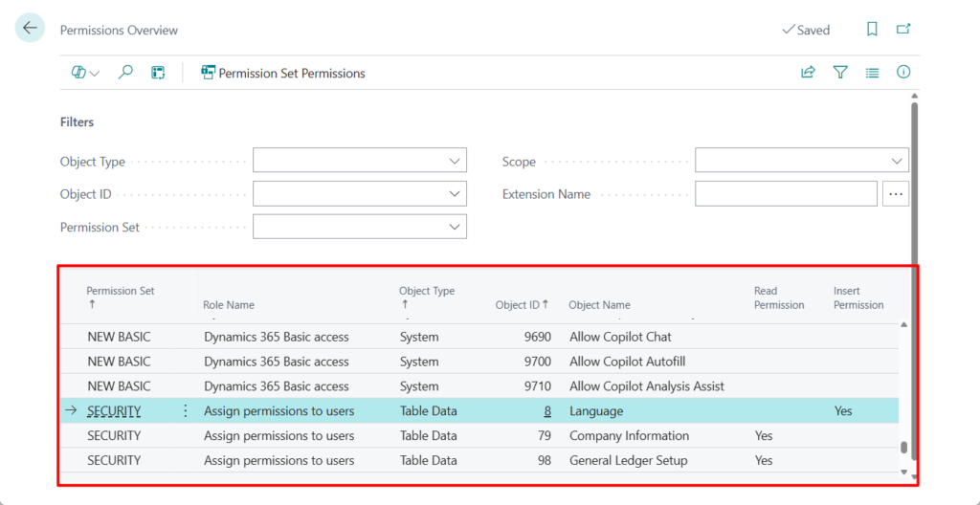Expand the Copilot dropdown in toolbar
980x505 pixels.
coord(85,73)
